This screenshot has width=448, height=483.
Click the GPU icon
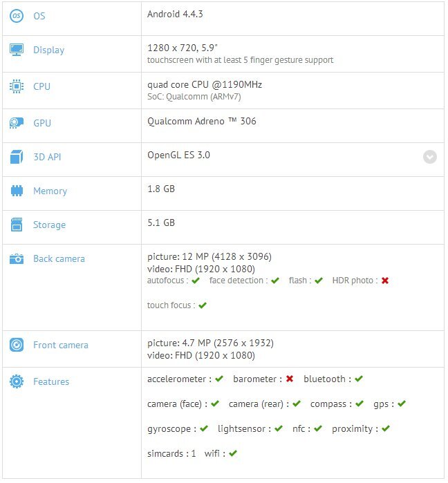[17, 123]
